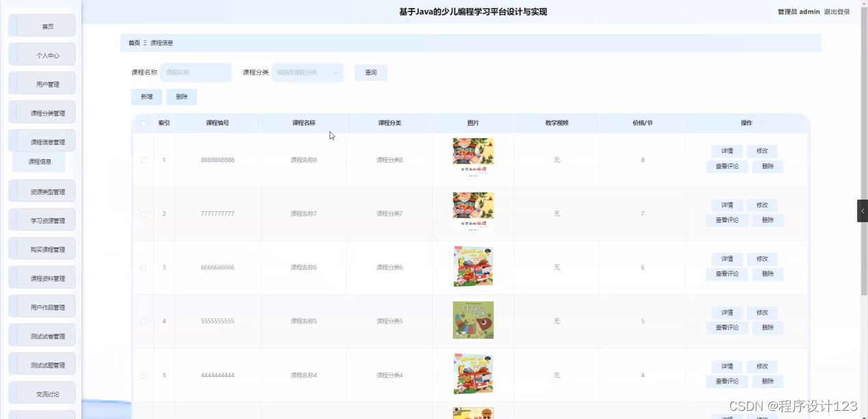Viewport: 868px width, 419px height.
Task: Click 修改 for 课程名称8
Action: [762, 151]
